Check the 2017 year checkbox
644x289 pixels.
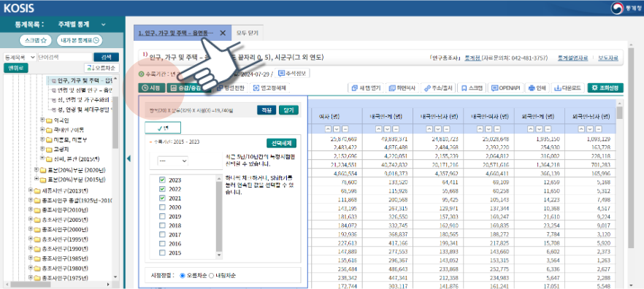pos(162,234)
